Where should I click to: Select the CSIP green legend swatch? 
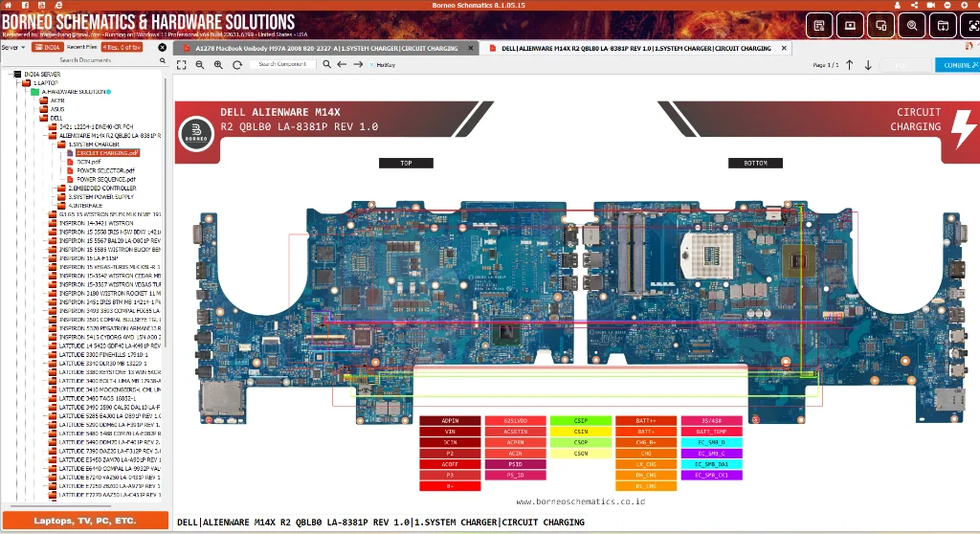pos(581,421)
